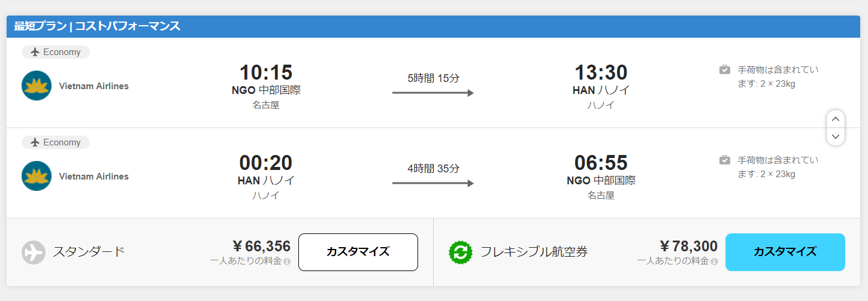The width and height of the screenshot is (868, 301).
Task: Click the up chevron arrow button
Action: [x=836, y=119]
